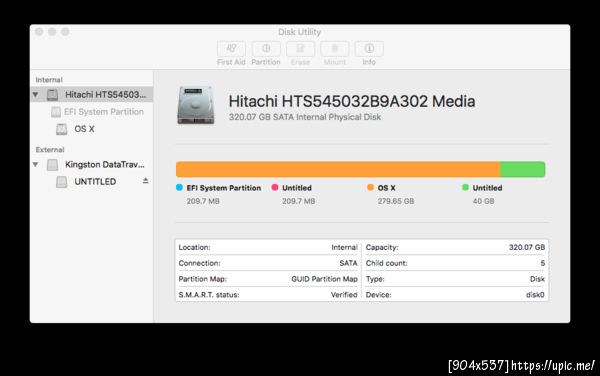Collapse the Hitachi disk tree
The image size is (600, 376).
pyautogui.click(x=36, y=94)
